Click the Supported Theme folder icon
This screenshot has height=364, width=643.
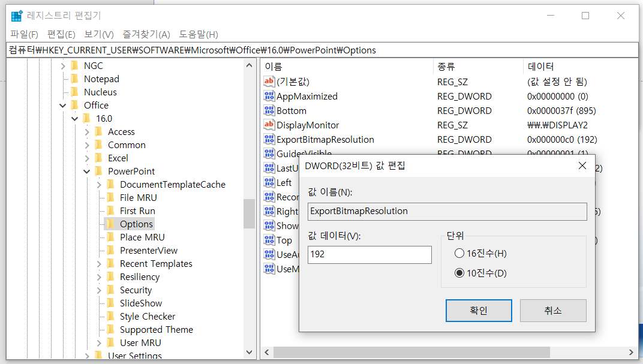110,329
